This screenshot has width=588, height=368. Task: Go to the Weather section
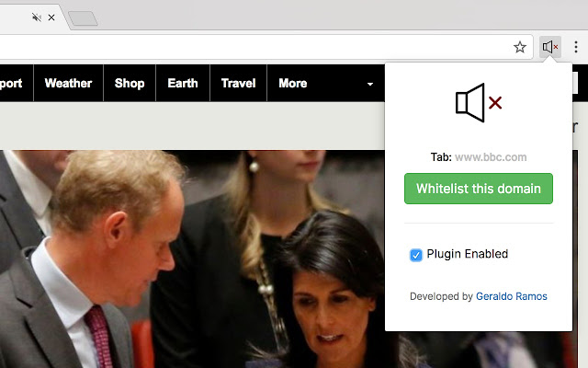[x=68, y=83]
